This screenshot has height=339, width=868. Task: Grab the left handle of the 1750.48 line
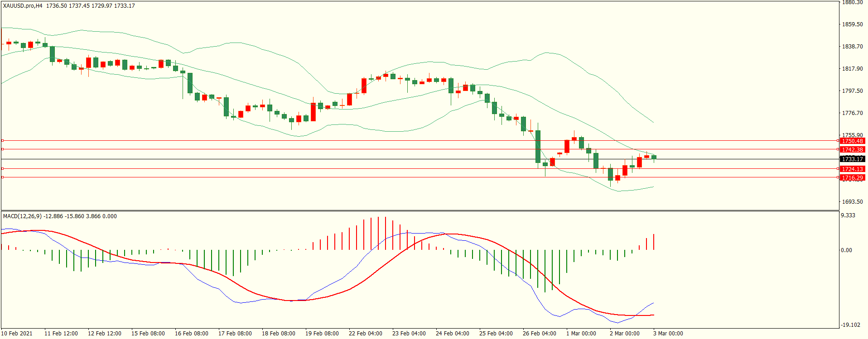pyautogui.click(x=2, y=141)
